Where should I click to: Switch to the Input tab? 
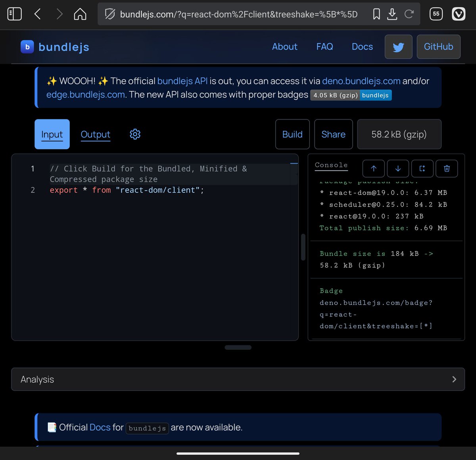pos(52,134)
